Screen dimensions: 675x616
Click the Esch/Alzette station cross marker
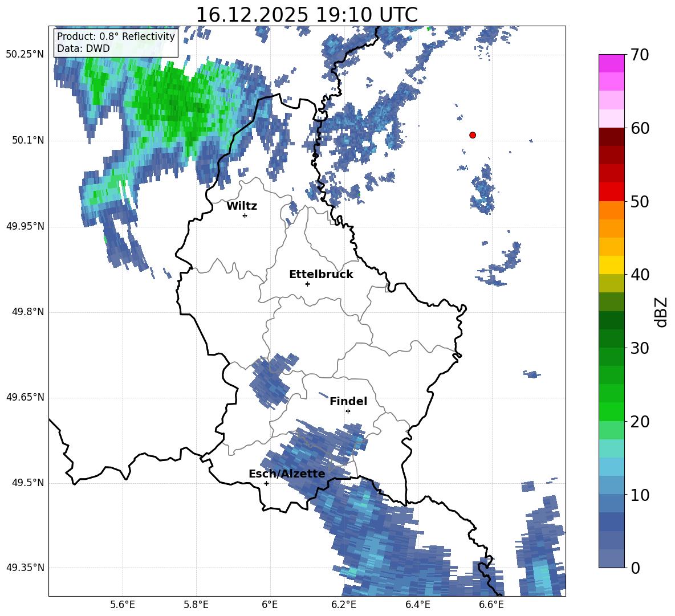[266, 483]
